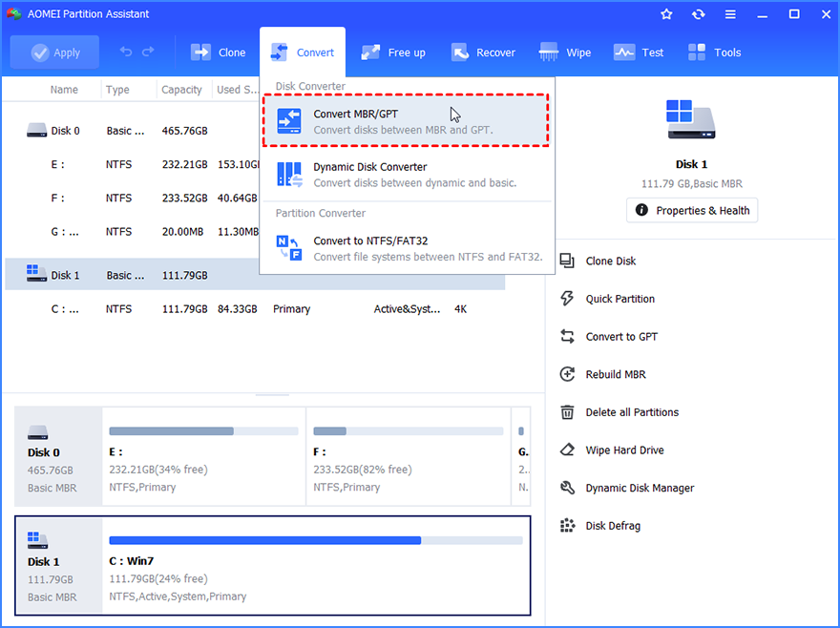This screenshot has width=840, height=628.
Task: Click Disk 1 label in disk map
Action: pos(43,562)
